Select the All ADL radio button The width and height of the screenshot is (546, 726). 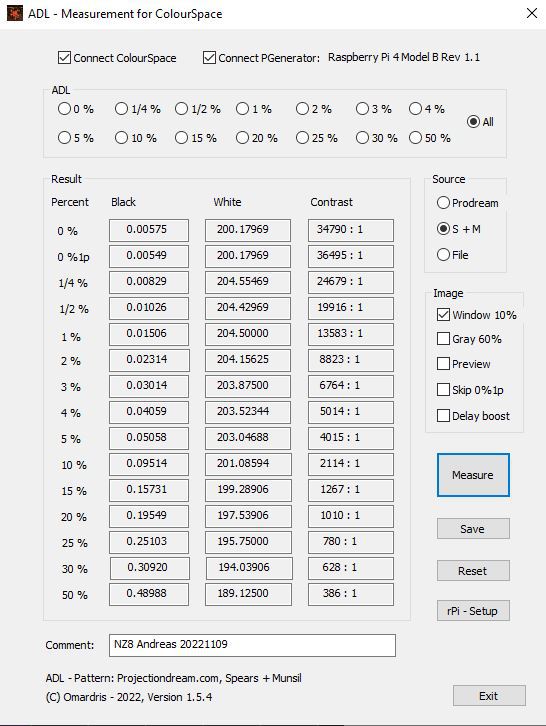(x=473, y=122)
